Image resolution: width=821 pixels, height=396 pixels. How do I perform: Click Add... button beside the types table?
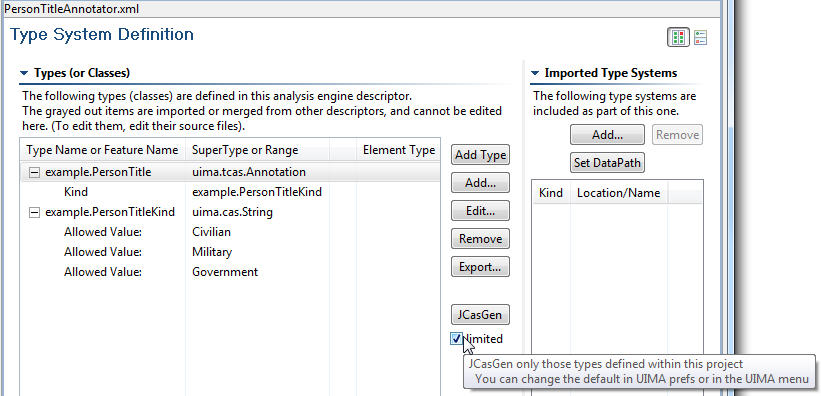point(480,183)
